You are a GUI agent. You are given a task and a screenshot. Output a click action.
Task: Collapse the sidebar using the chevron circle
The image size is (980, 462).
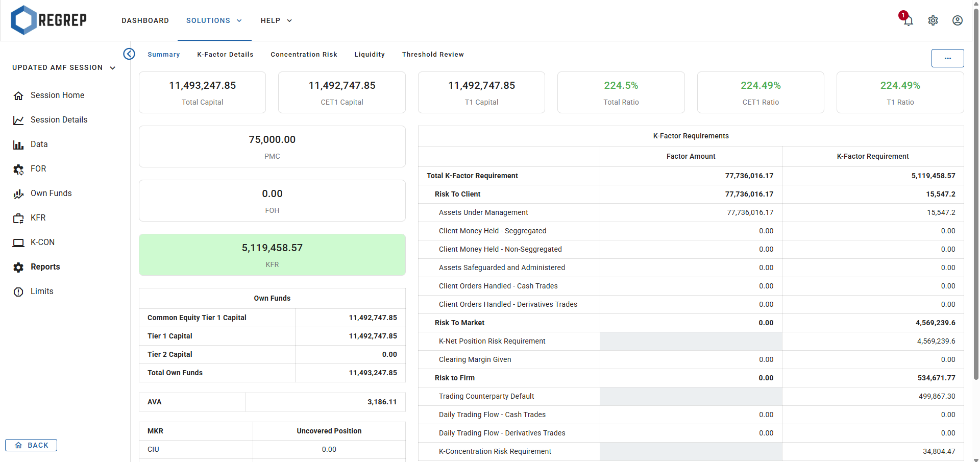click(129, 54)
